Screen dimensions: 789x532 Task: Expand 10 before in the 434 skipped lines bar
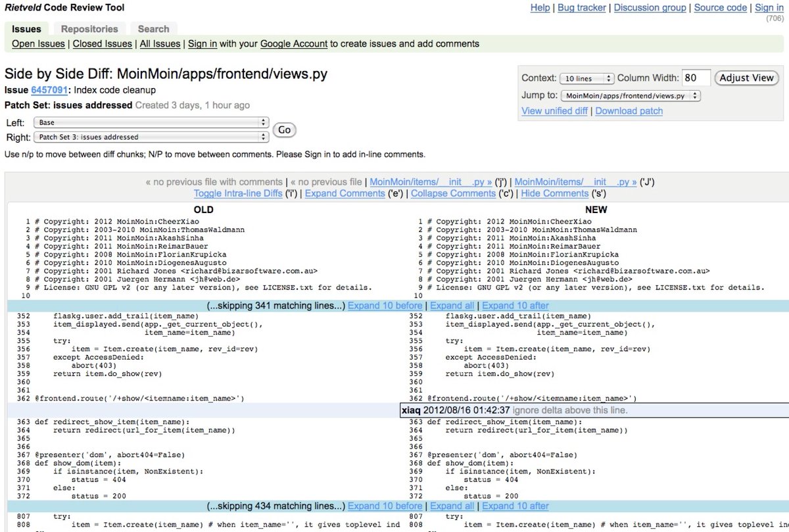pyautogui.click(x=385, y=506)
